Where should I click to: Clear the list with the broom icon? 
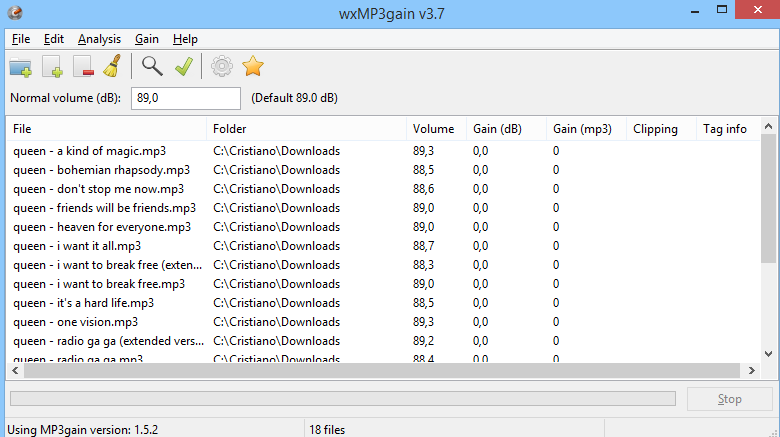tap(112, 66)
